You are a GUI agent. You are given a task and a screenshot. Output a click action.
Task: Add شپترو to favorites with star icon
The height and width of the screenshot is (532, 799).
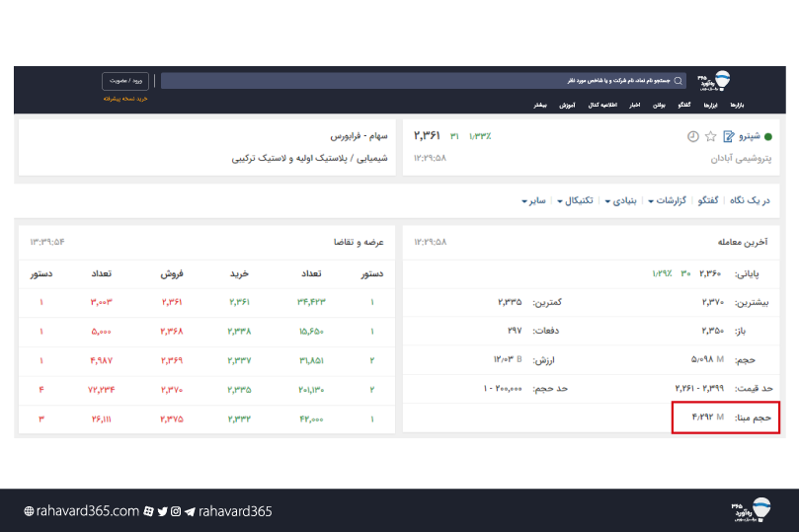(710, 136)
